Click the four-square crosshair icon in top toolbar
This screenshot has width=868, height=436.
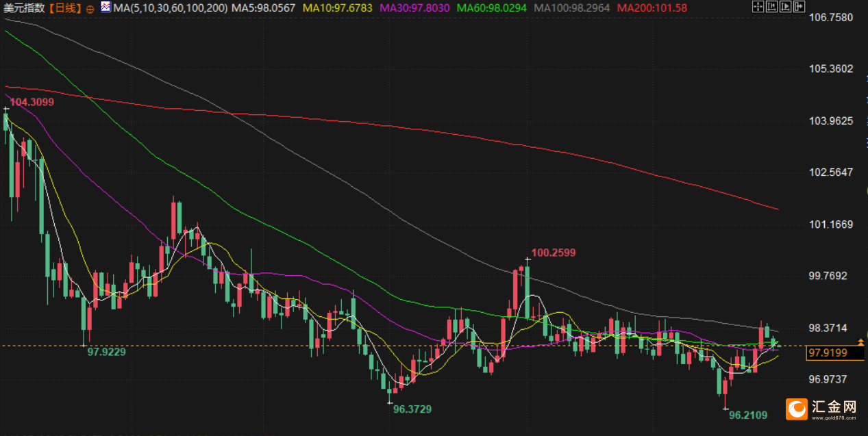pyautogui.click(x=758, y=7)
